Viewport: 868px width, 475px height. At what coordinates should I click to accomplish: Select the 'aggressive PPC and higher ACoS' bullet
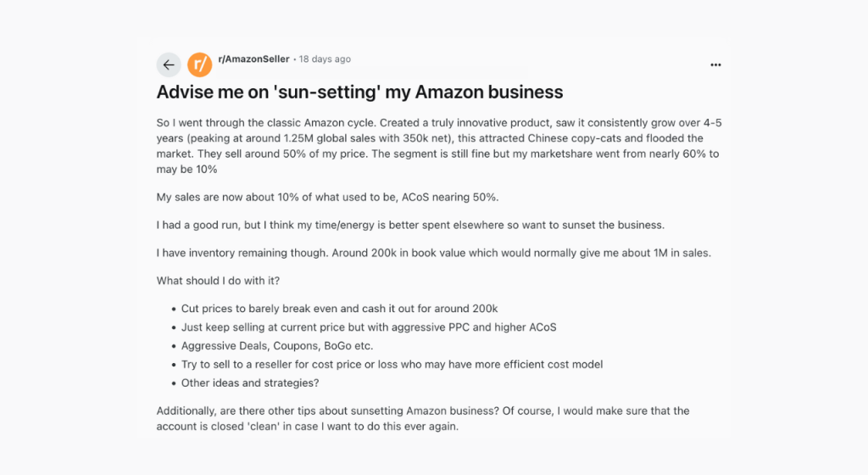369,327
